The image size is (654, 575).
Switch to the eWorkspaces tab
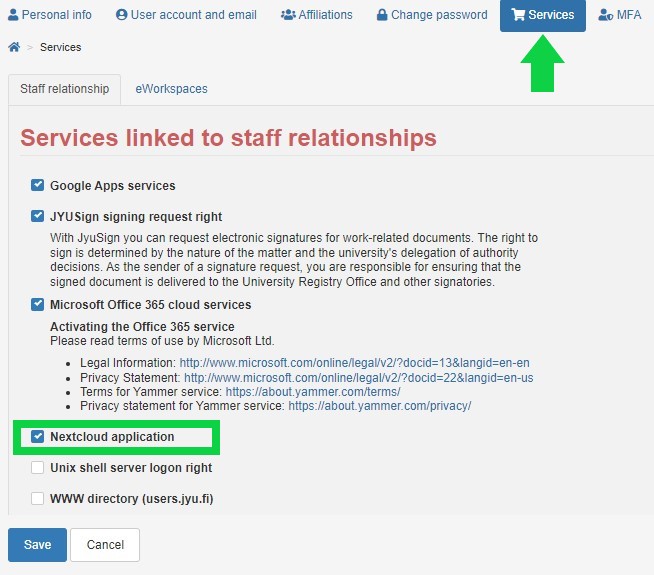[171, 89]
